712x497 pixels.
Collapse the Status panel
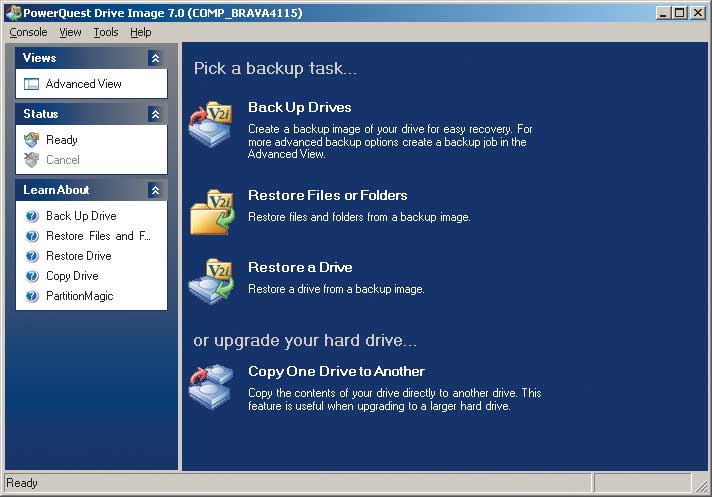[155, 115]
